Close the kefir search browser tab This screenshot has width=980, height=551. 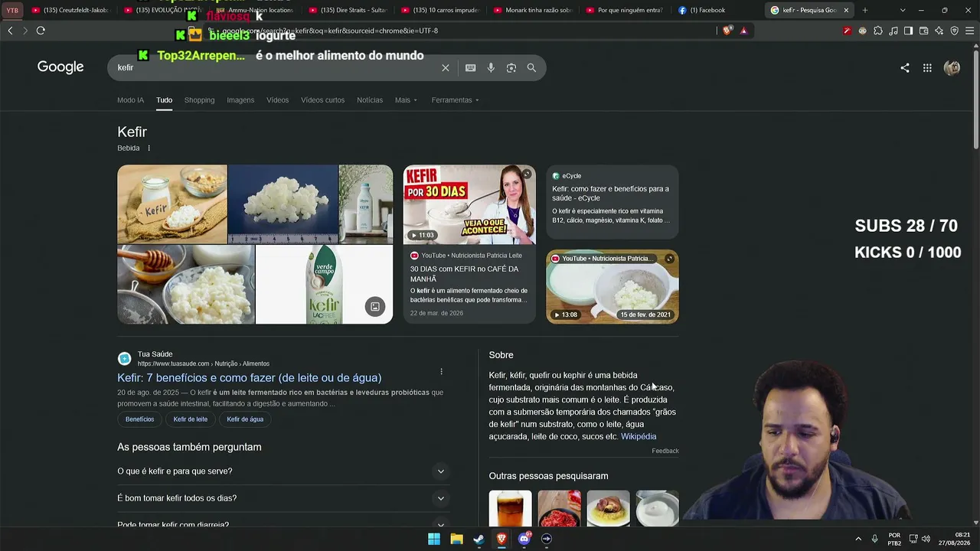(846, 11)
